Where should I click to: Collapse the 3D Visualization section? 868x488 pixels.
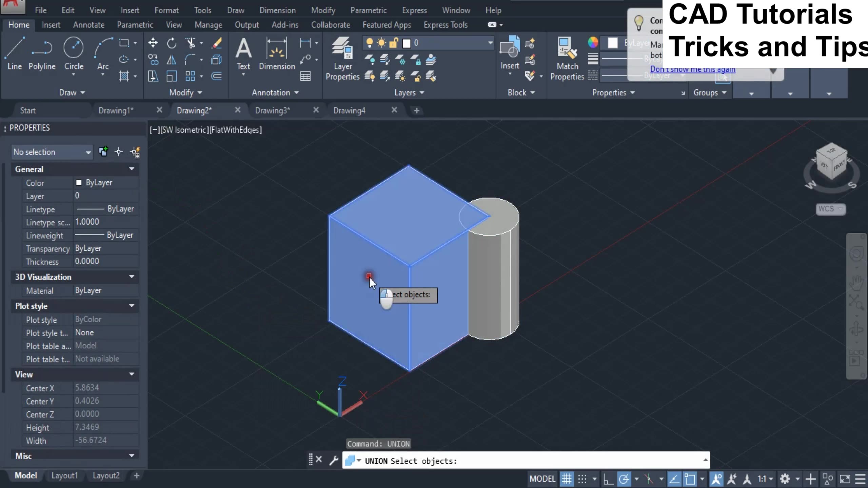[x=132, y=277]
